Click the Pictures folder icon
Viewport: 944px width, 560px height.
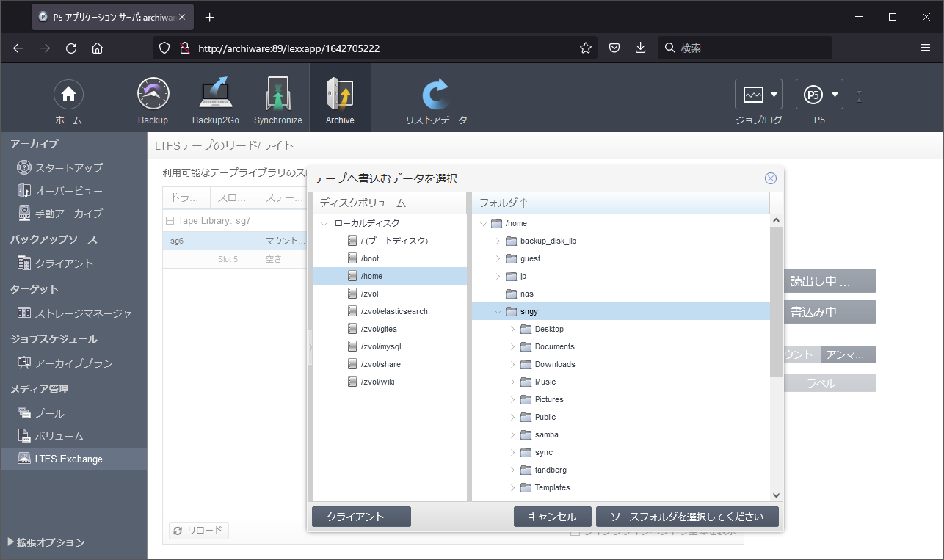526,399
